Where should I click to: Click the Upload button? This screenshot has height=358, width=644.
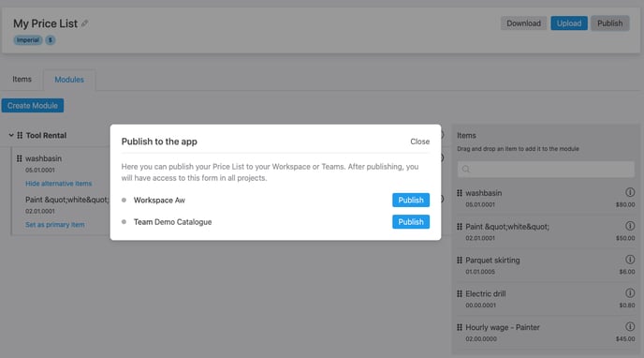pos(569,23)
